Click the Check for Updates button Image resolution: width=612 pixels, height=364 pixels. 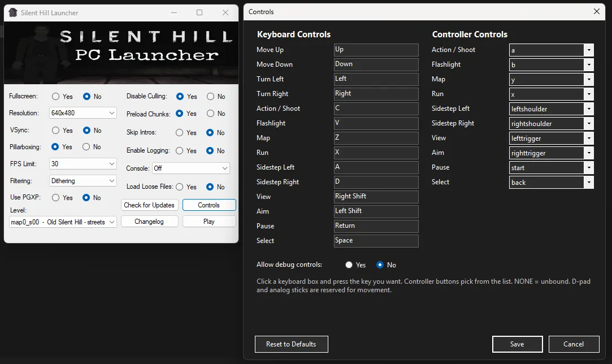[150, 205]
